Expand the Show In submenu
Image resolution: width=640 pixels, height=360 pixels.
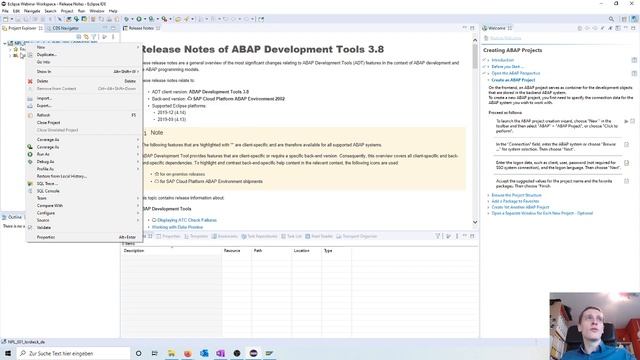tap(84, 71)
